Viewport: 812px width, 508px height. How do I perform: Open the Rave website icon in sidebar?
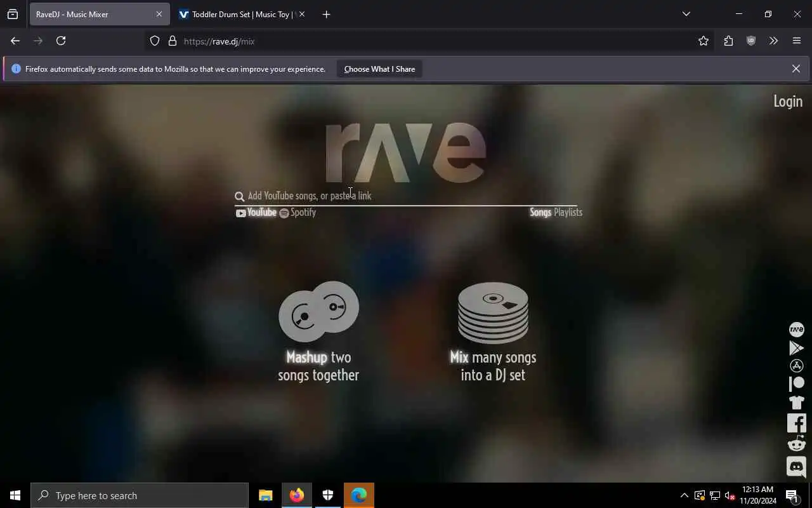796,329
